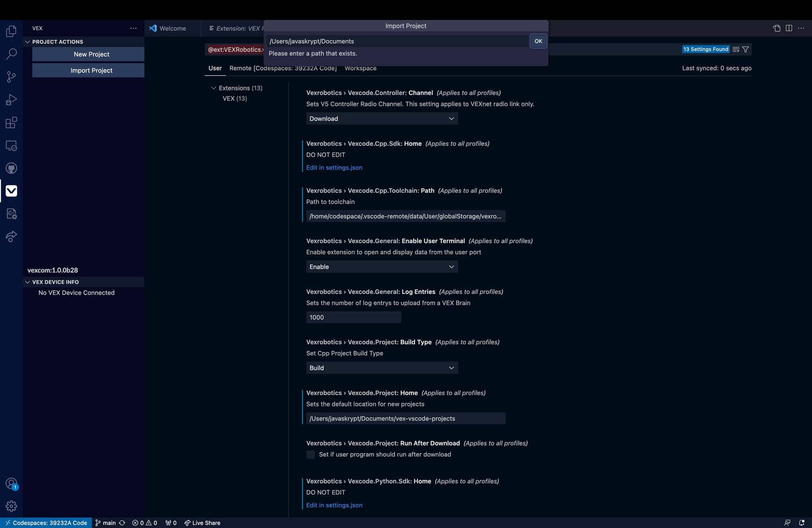Click the Project Home path field
Screen dimensions: 812x528
click(x=406, y=419)
